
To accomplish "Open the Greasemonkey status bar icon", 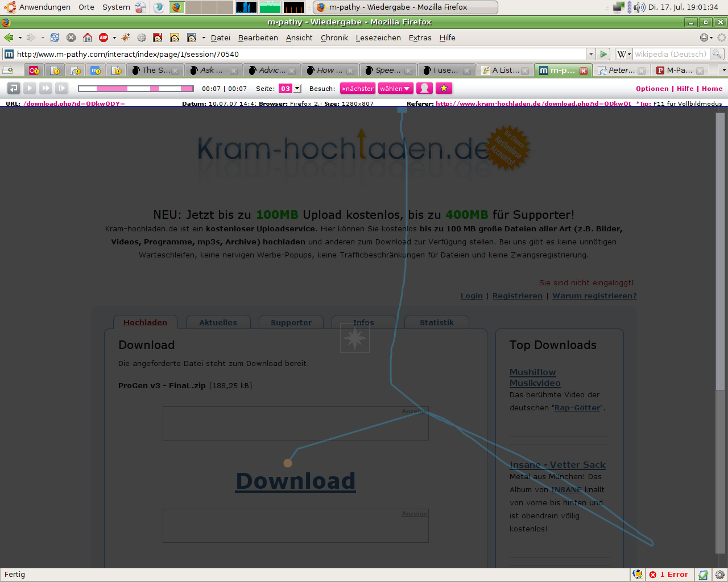I will pos(638,575).
